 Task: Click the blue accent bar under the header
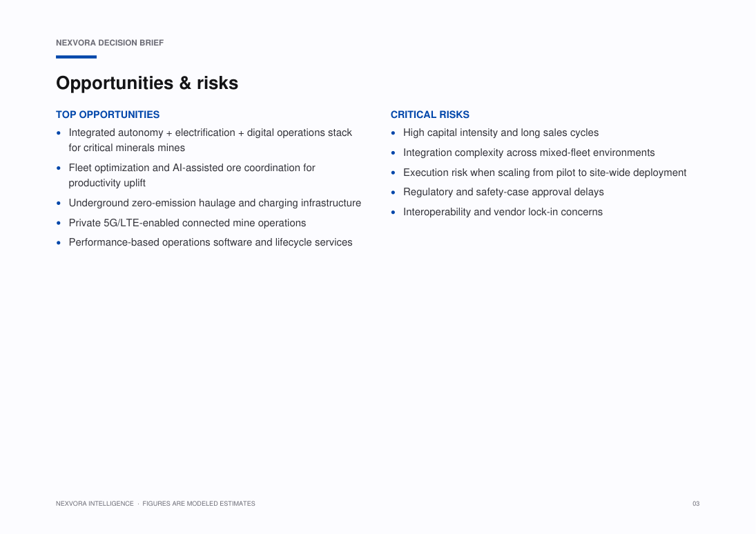(76, 57)
